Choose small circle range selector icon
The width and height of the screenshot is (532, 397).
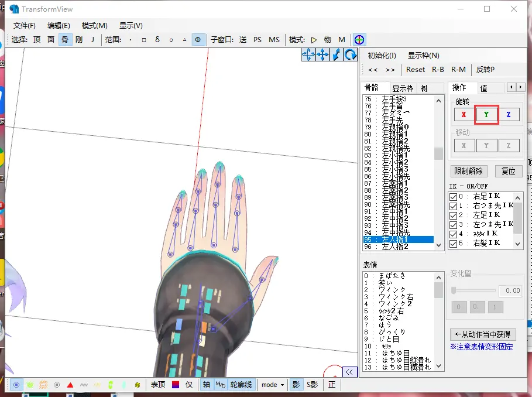pos(171,40)
